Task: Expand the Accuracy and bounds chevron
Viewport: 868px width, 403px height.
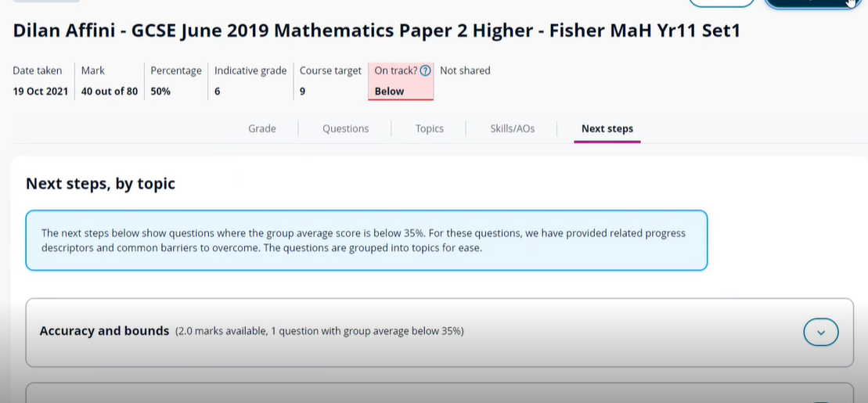Action: [820, 333]
